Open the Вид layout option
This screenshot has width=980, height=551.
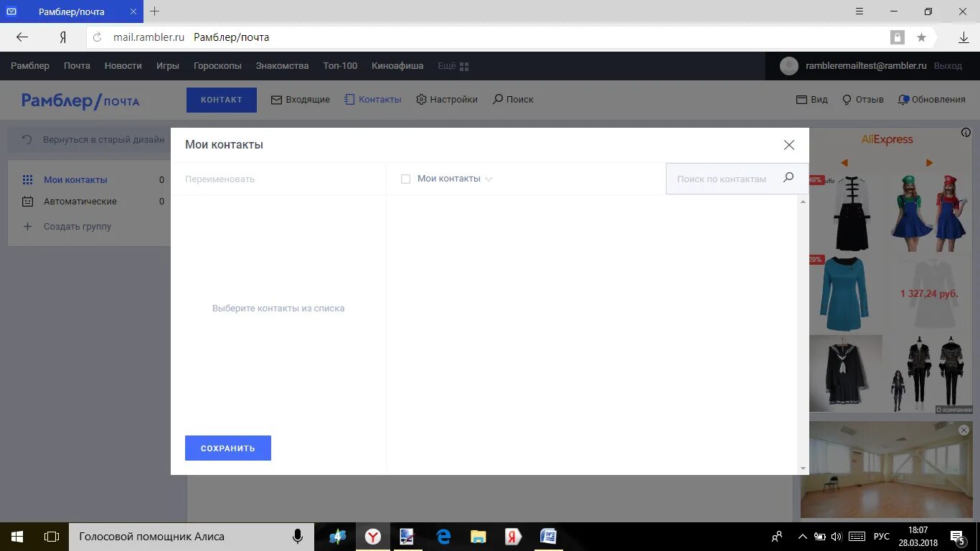(x=812, y=100)
